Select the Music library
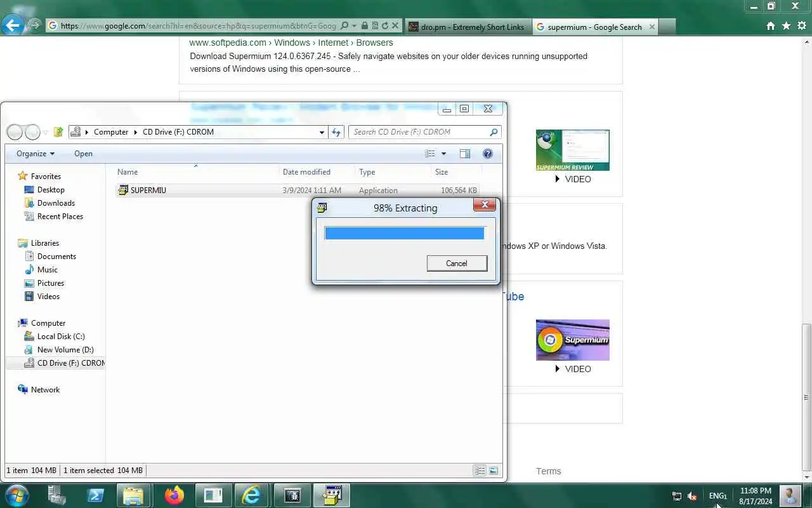 (x=48, y=270)
